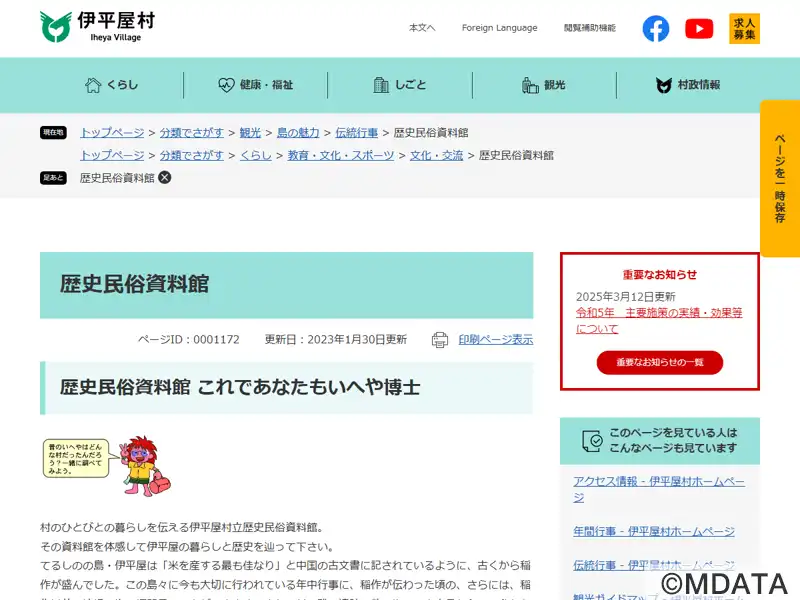Open 閲覧補助機能 accessibility options
The width and height of the screenshot is (800, 600).
click(590, 28)
